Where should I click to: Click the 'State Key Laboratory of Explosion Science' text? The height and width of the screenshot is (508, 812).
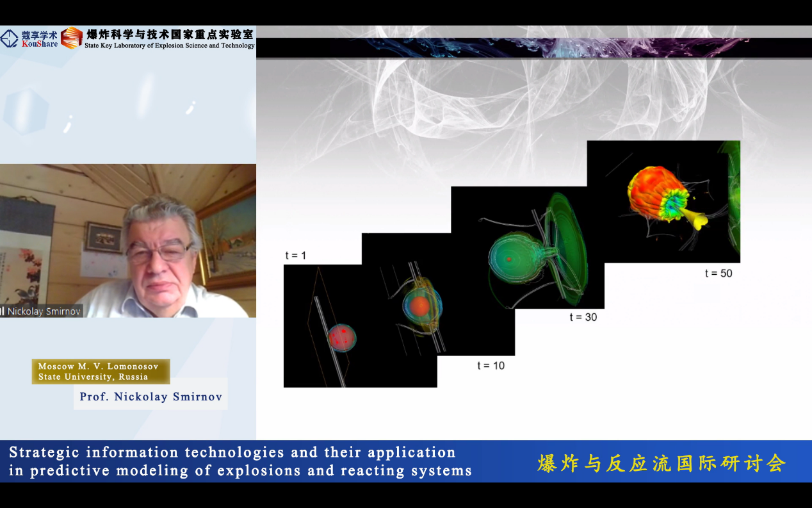click(x=170, y=45)
